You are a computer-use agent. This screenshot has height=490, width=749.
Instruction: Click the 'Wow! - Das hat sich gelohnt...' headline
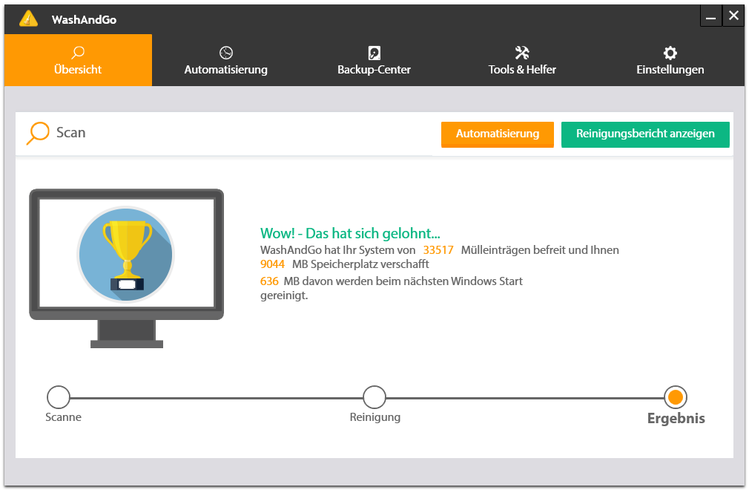[x=350, y=233]
